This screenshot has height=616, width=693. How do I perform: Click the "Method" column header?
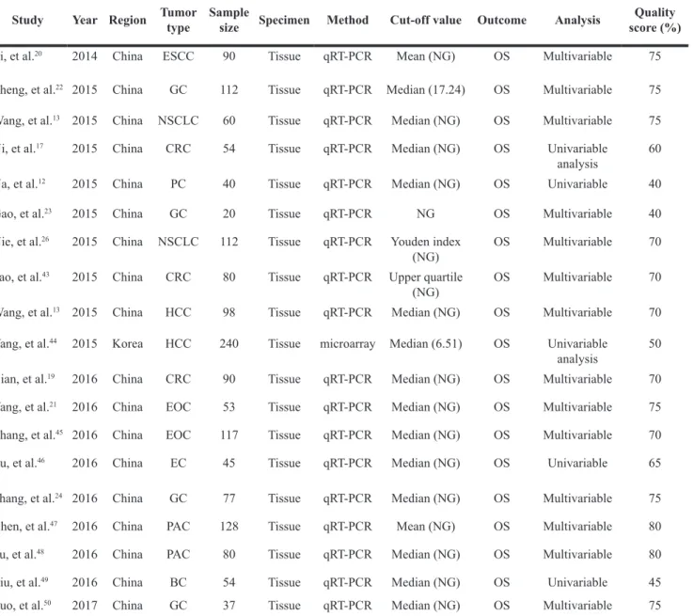[x=347, y=20]
